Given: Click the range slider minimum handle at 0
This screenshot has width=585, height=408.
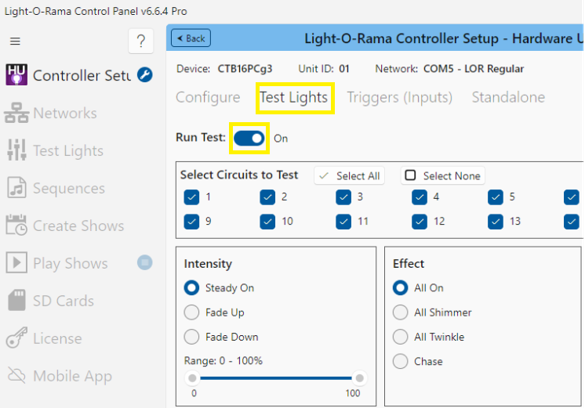Looking at the screenshot, I should 193,378.
